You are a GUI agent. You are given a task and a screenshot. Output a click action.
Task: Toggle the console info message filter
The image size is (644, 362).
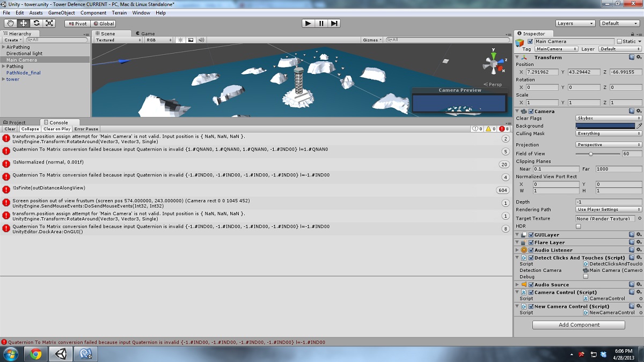(x=477, y=129)
